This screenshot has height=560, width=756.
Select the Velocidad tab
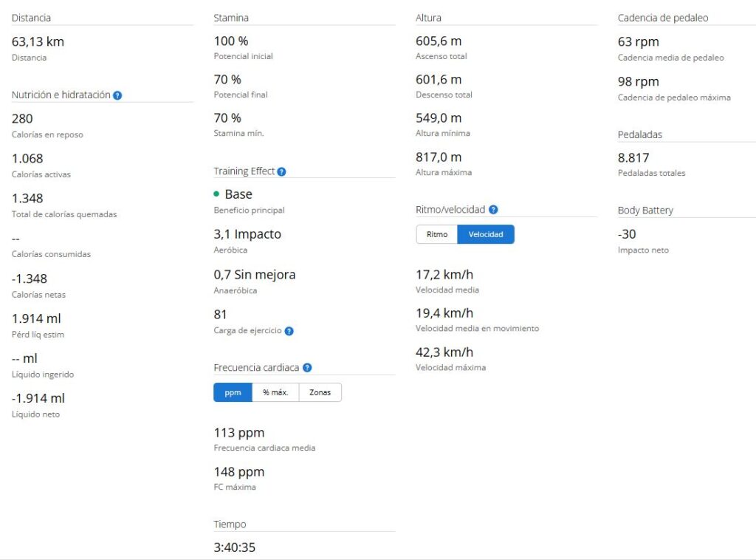click(486, 234)
